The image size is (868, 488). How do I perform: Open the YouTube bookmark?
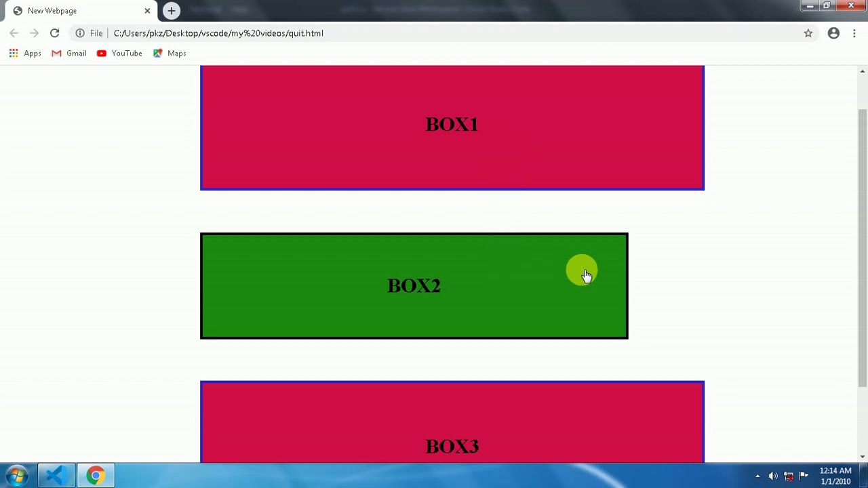(119, 53)
